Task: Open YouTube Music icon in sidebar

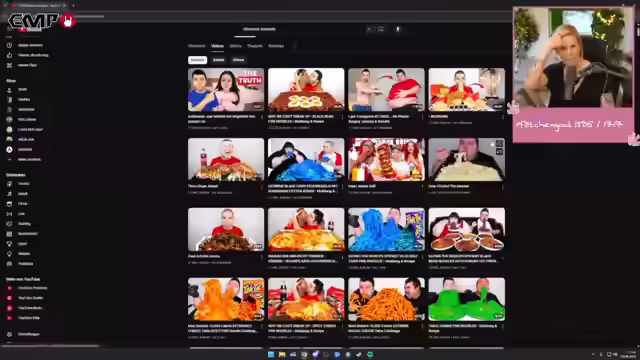Action: pos(9,308)
